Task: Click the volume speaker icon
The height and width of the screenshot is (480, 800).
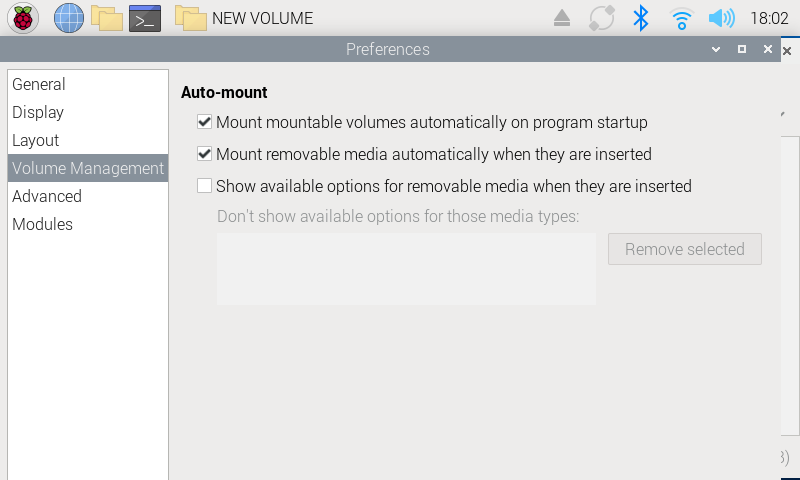Action: click(x=721, y=17)
